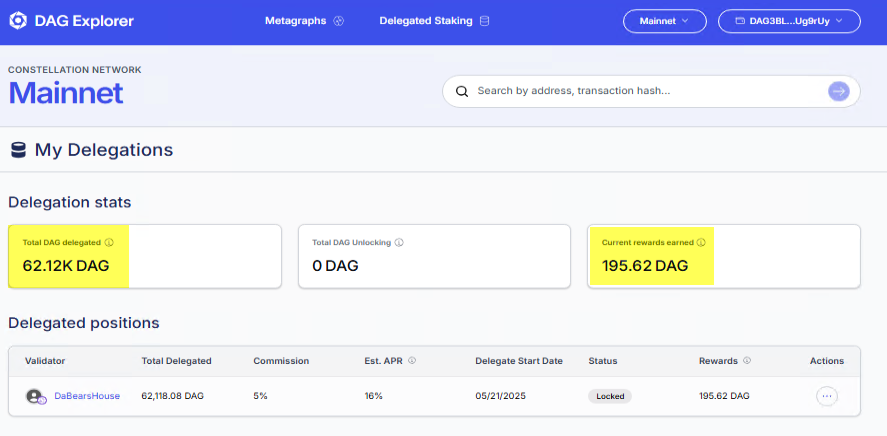Click the 16% estimated APR value

coord(373,396)
